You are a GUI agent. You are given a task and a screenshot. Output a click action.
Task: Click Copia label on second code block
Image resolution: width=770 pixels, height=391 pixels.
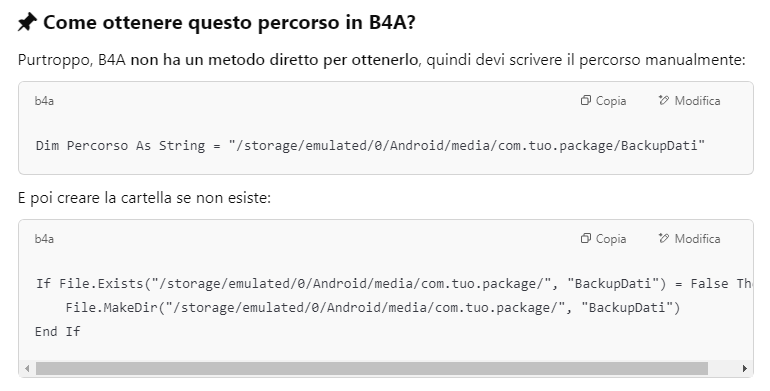pyautogui.click(x=611, y=239)
